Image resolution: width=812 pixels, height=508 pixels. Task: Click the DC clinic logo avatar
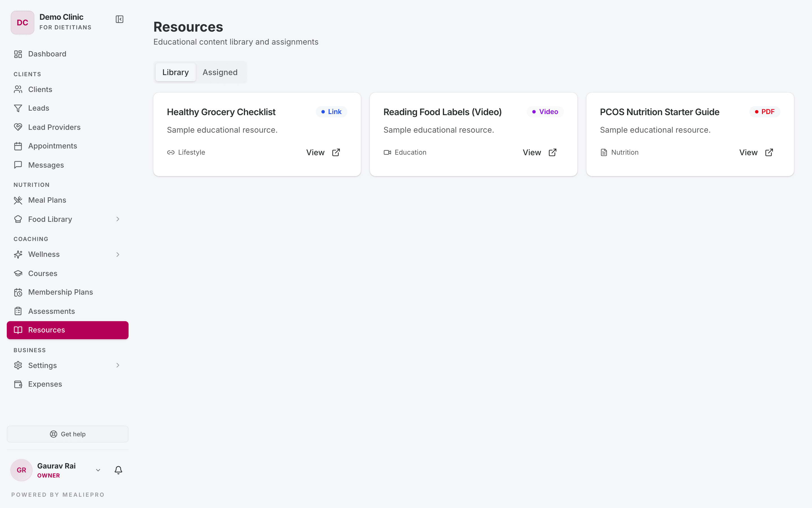click(x=23, y=23)
